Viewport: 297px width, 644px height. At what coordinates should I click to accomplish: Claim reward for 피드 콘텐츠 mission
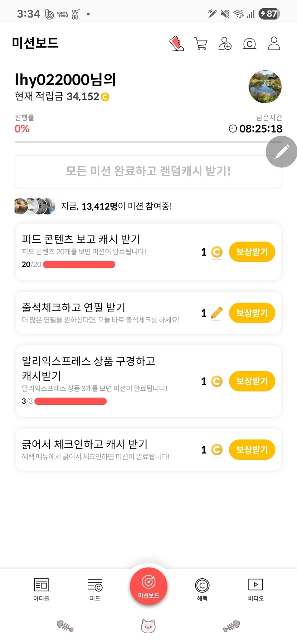(252, 252)
